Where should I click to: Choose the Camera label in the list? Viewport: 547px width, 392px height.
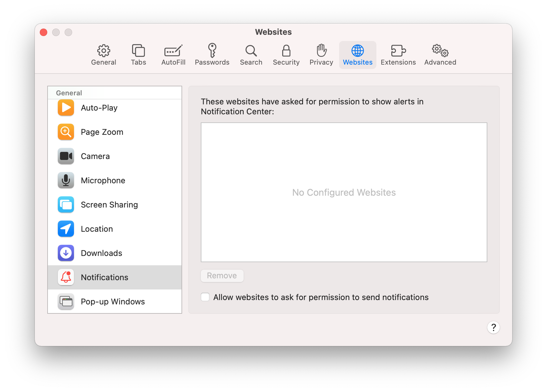click(95, 156)
